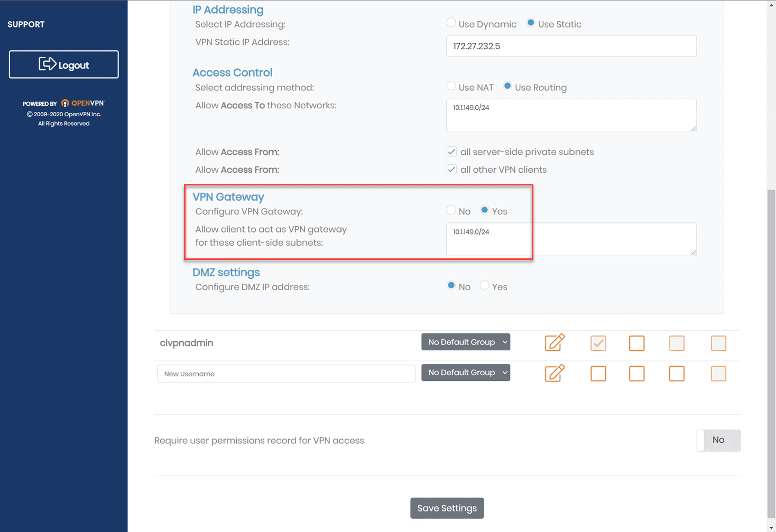Screen dimensions: 776x532
Task: Uncheck all other VPN clients checkbox
Action: coord(451,170)
